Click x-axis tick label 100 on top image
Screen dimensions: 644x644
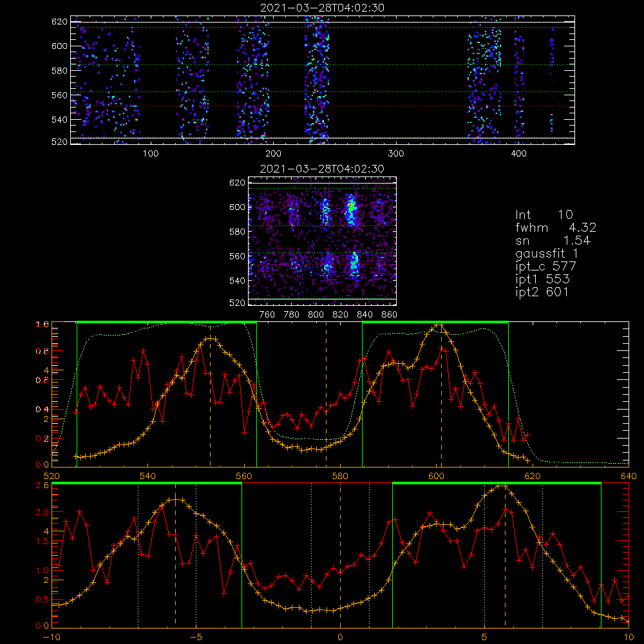(151, 154)
